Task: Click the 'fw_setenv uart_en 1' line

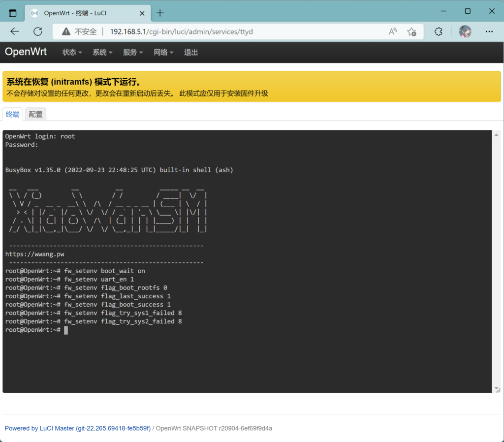Action: (x=69, y=280)
